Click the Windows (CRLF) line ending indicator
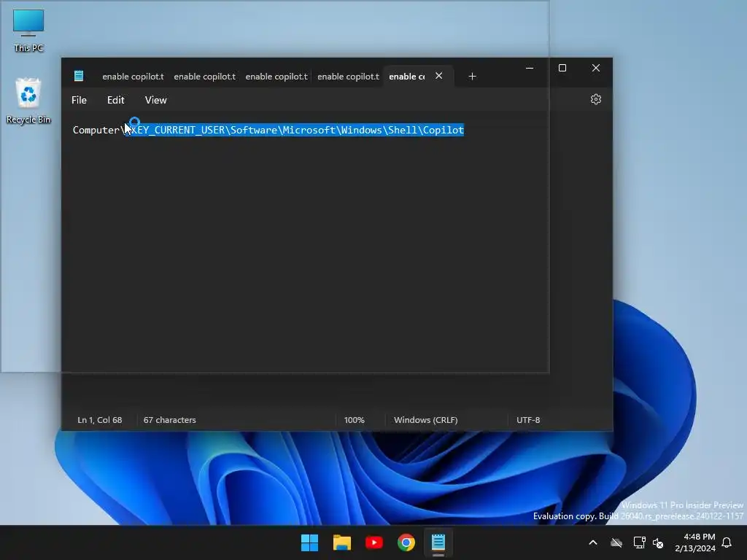 coord(425,420)
